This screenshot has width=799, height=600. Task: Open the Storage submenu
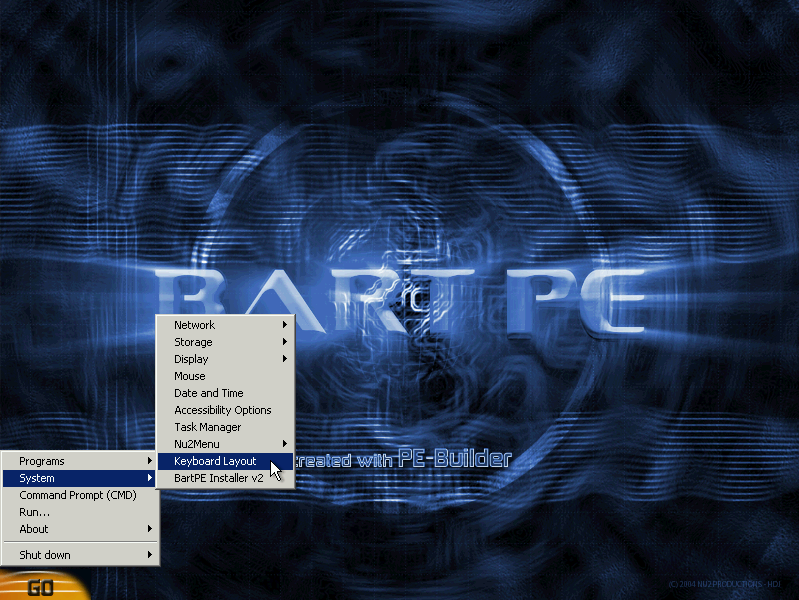(x=225, y=342)
